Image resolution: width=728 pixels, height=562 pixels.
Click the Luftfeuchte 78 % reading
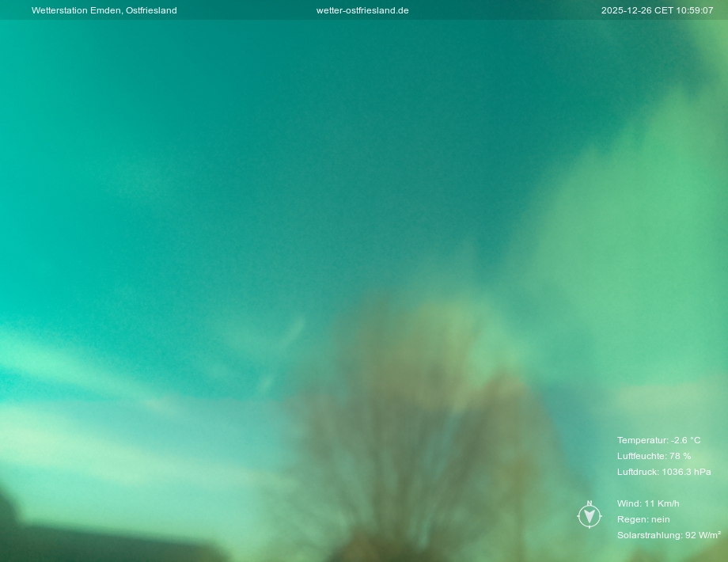pyautogui.click(x=654, y=456)
